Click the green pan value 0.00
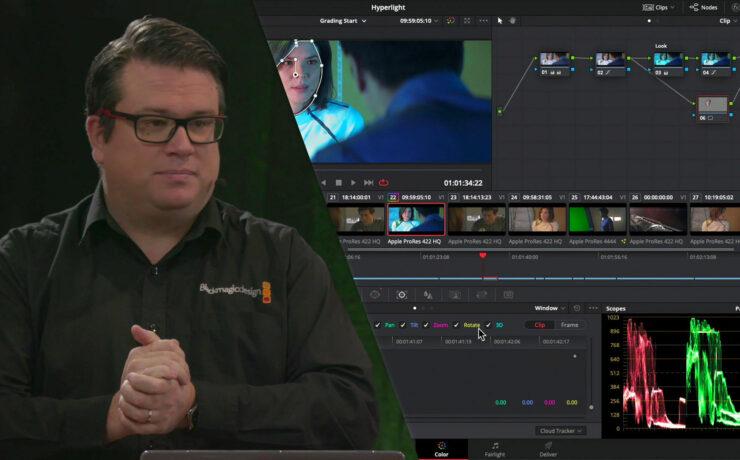 [x=500, y=402]
